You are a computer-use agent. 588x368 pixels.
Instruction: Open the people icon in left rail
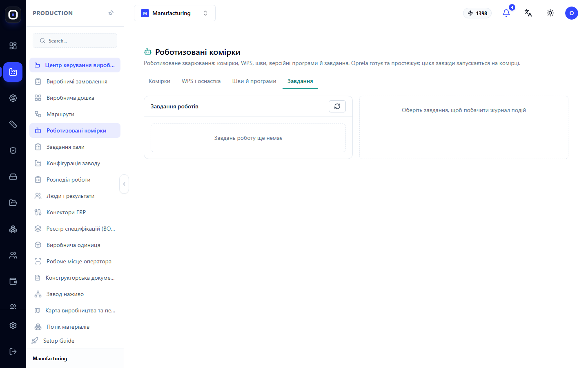click(13, 255)
